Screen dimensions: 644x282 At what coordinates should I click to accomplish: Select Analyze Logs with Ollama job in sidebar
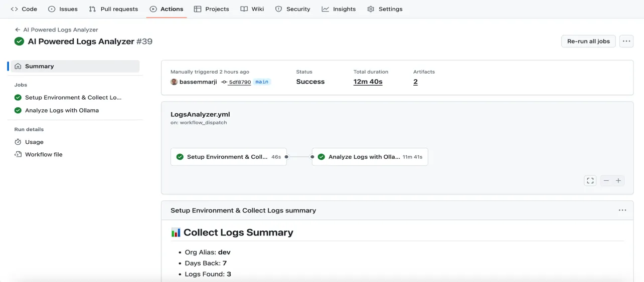(x=62, y=110)
